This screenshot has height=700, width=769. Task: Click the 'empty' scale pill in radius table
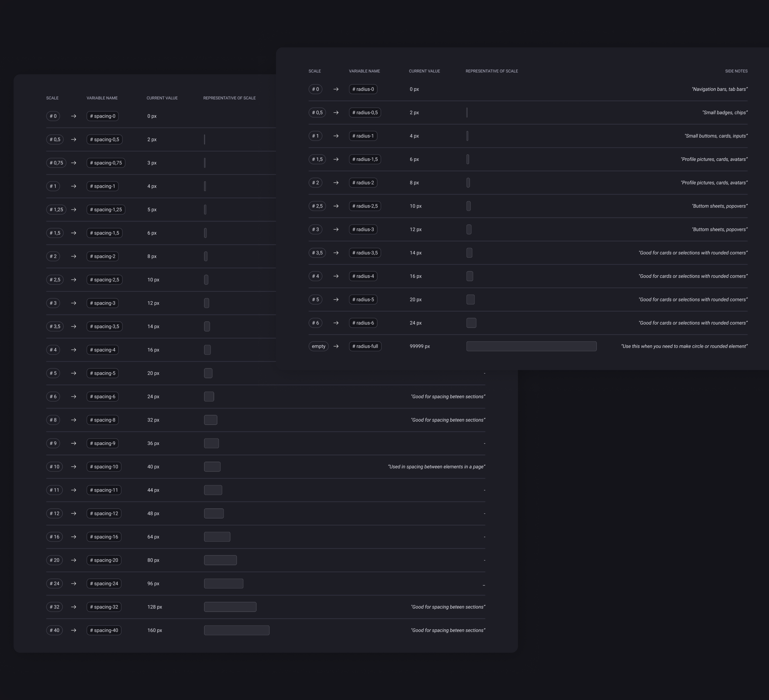click(319, 346)
